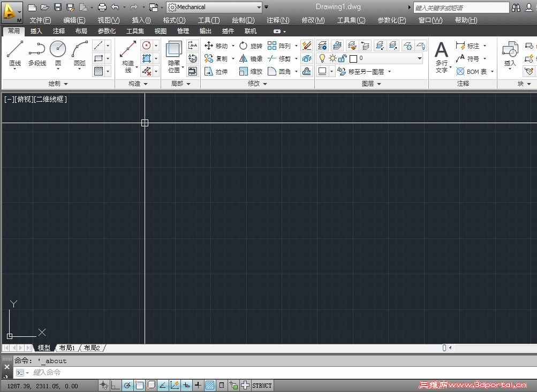
Task: Click the BOM 表 tool
Action: point(472,71)
